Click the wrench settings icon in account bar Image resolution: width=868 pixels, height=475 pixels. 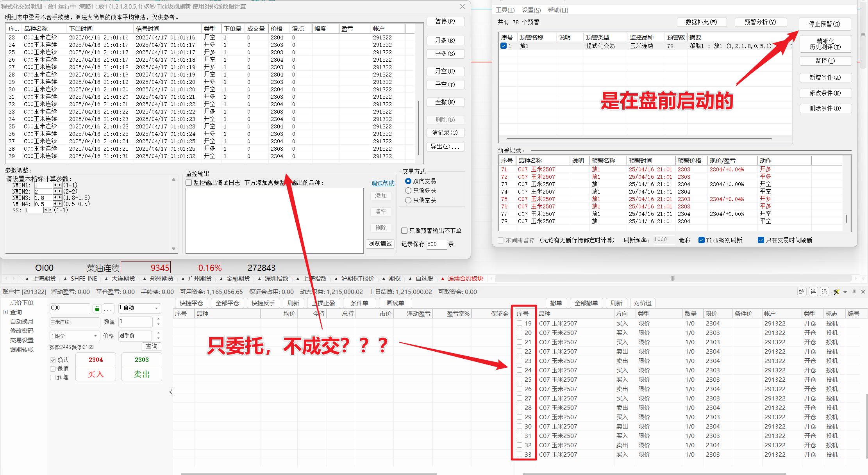pyautogui.click(x=836, y=292)
